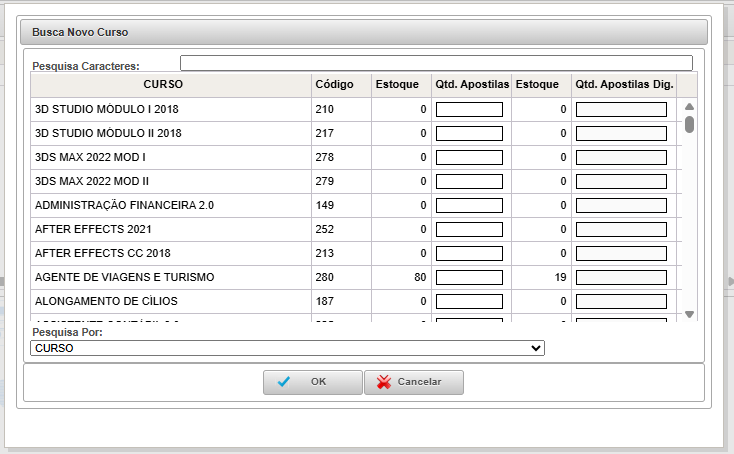Click the vertical scrollbar thumb of the table

tap(689, 125)
